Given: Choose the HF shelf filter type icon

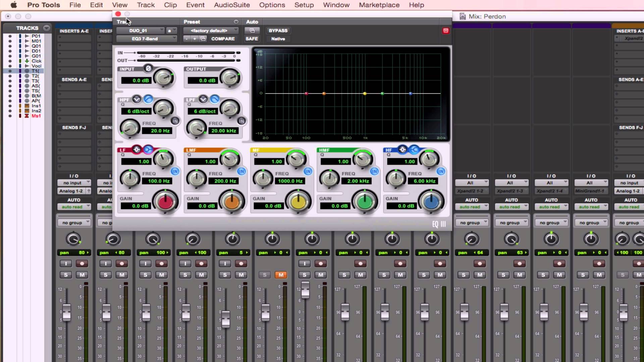Looking at the screenshot, I should pos(414,149).
